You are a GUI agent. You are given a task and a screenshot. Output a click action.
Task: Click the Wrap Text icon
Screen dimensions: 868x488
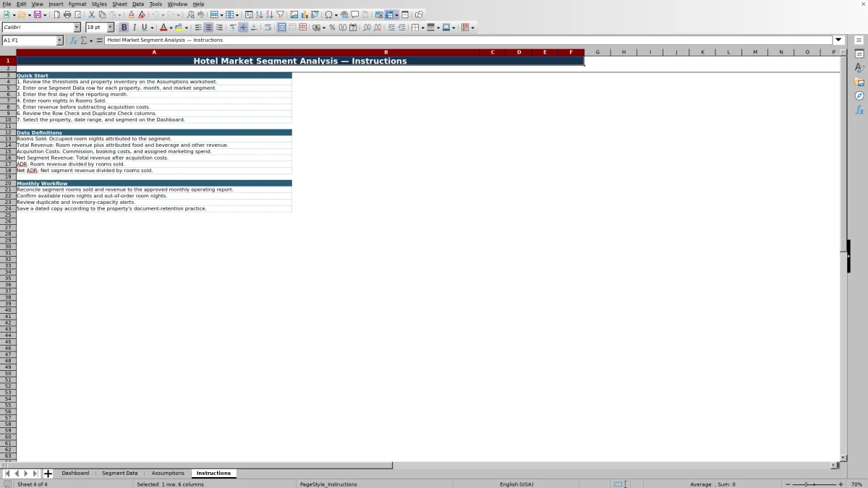[x=268, y=27]
